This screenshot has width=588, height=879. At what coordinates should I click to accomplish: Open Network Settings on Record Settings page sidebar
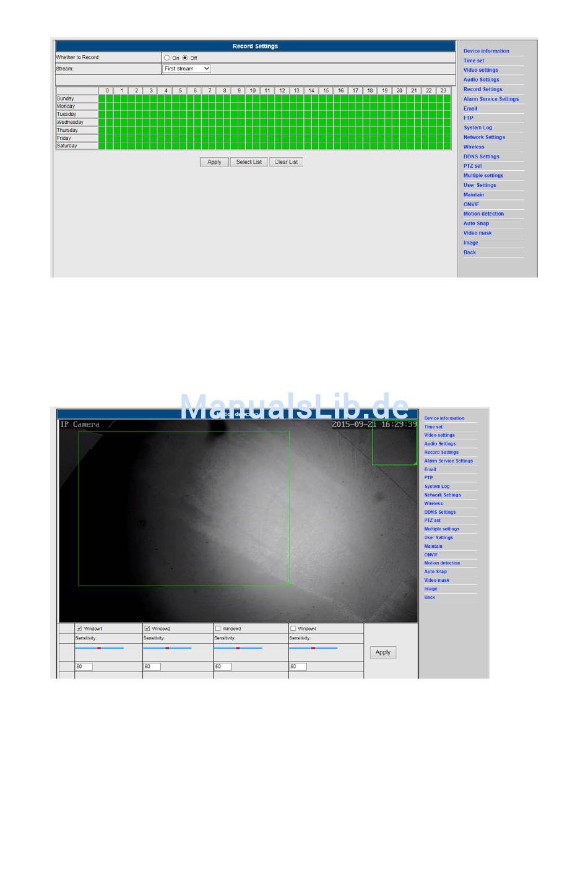[x=485, y=137]
